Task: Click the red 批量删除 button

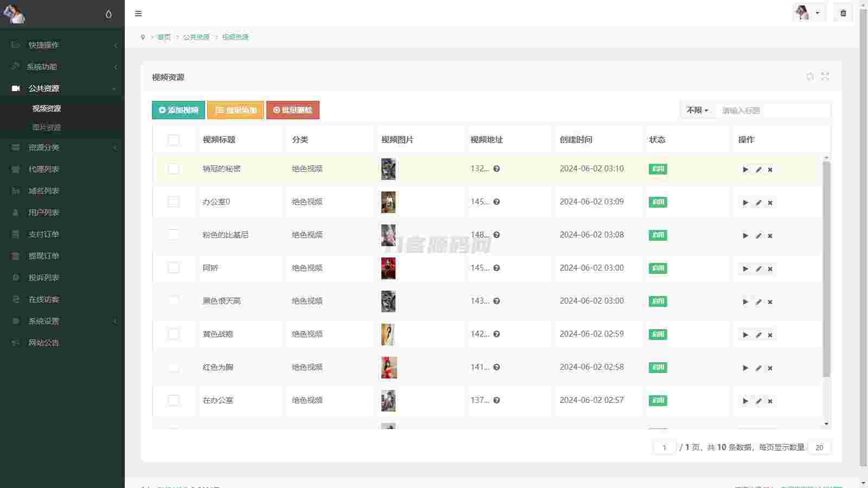Action: click(293, 110)
